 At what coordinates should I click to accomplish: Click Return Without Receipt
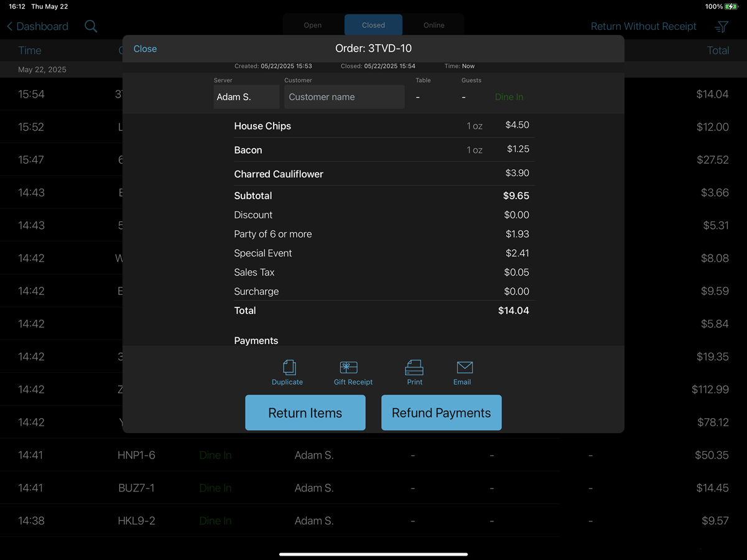[644, 26]
